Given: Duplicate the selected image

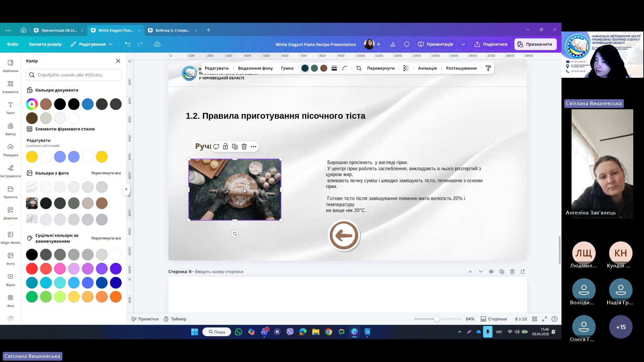Looking at the screenshot, I should click(235, 146).
